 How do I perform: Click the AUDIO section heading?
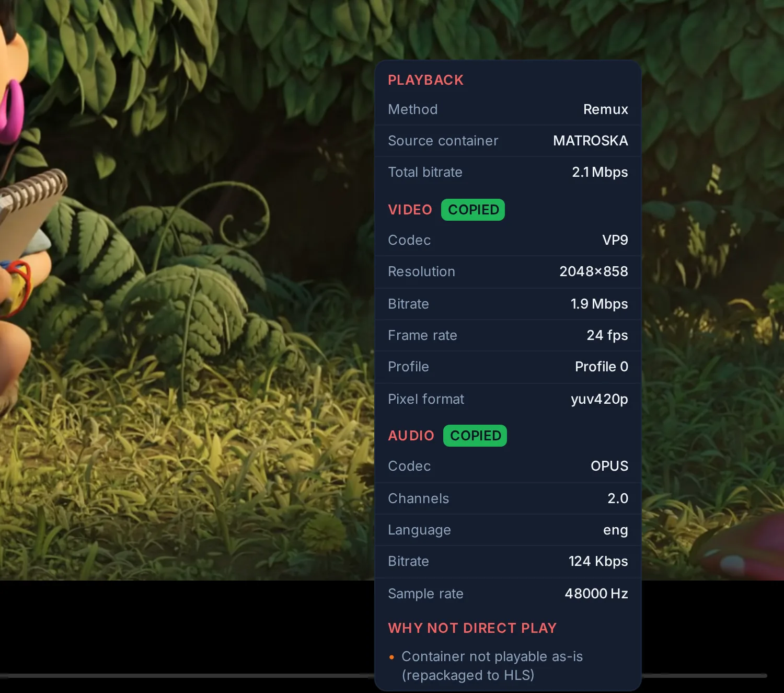point(411,436)
